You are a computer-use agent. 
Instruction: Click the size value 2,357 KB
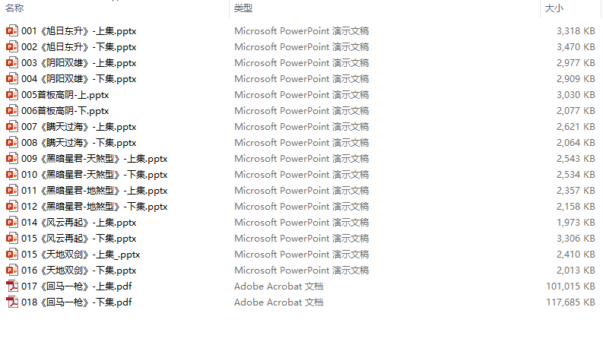pos(576,190)
